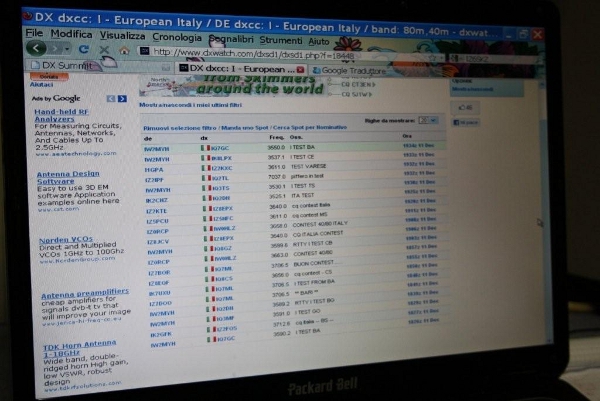Show previous Google ad with left arrow
Viewport: 600px width, 401px height.
(x=111, y=99)
